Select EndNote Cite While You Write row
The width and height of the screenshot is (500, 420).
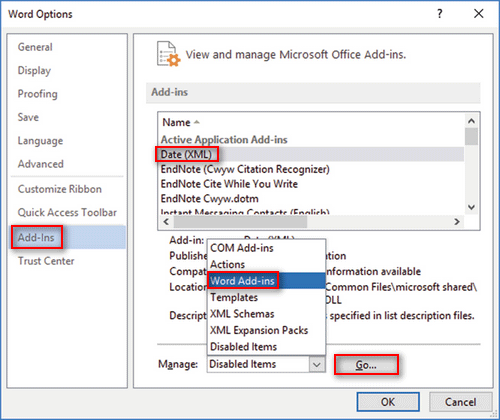(312, 184)
